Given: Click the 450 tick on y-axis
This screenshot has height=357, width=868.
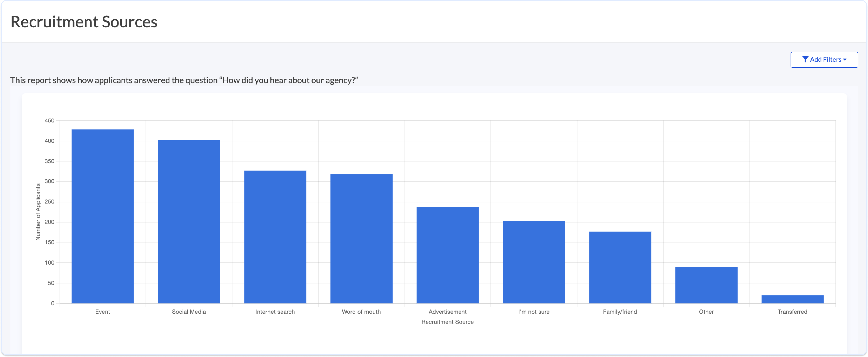Looking at the screenshot, I should point(50,121).
